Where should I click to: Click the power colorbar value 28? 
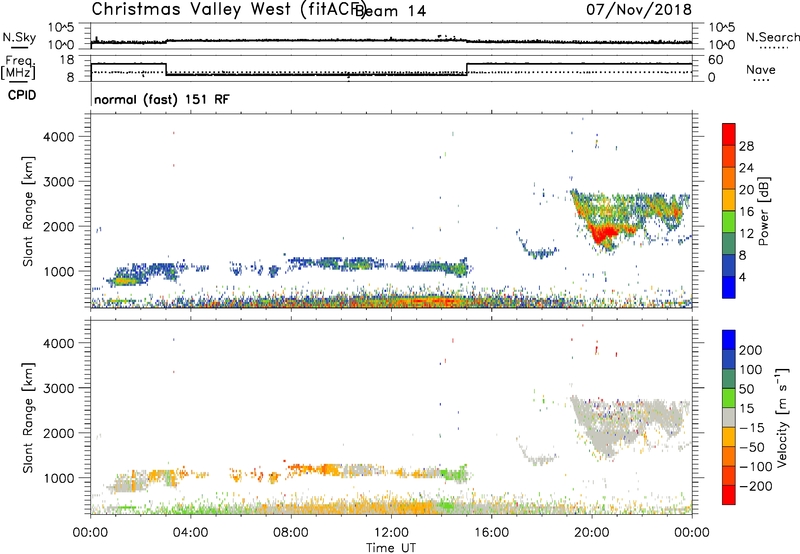pos(746,146)
